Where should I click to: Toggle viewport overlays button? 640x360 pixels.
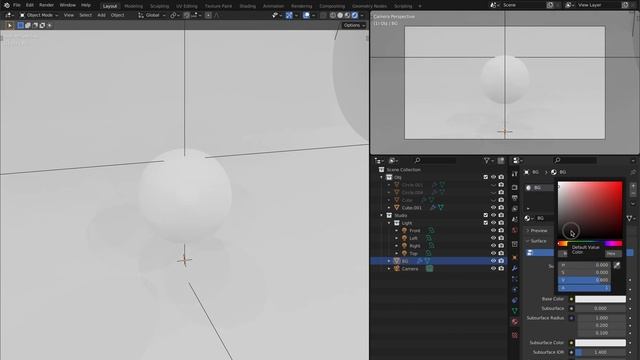(306, 15)
